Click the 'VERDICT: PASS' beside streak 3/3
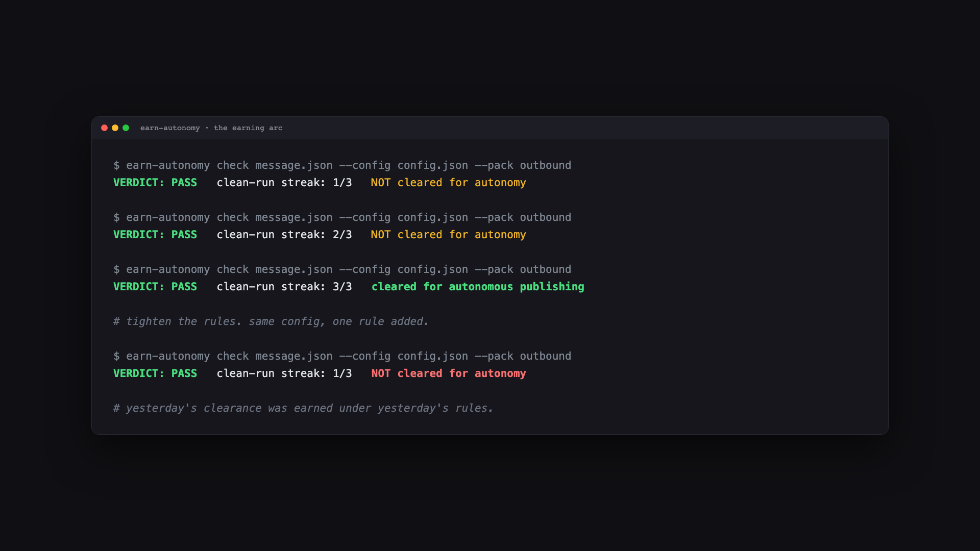The image size is (980, 551). coord(155,287)
